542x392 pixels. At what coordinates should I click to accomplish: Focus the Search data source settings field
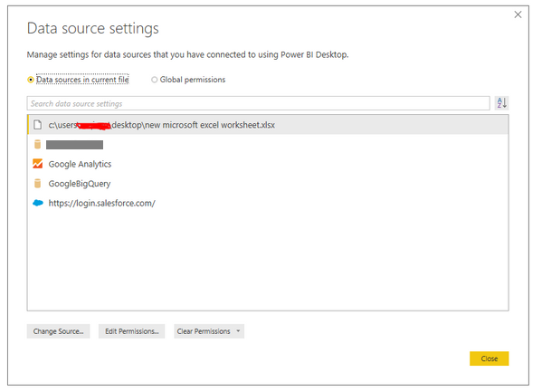tap(259, 103)
